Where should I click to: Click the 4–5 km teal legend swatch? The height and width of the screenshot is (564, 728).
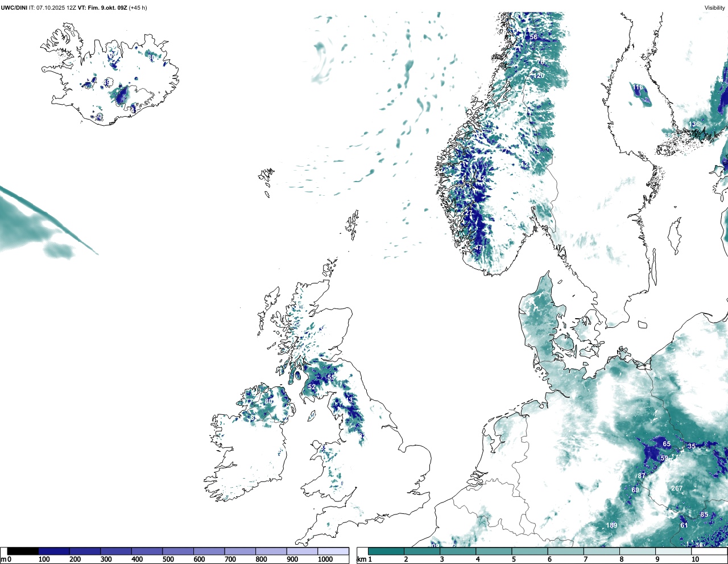pos(494,551)
